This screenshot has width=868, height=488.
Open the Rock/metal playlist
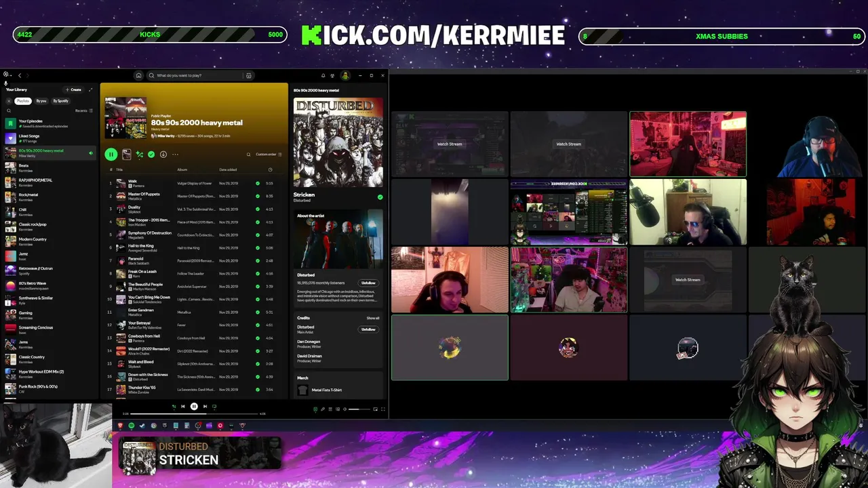(x=49, y=197)
